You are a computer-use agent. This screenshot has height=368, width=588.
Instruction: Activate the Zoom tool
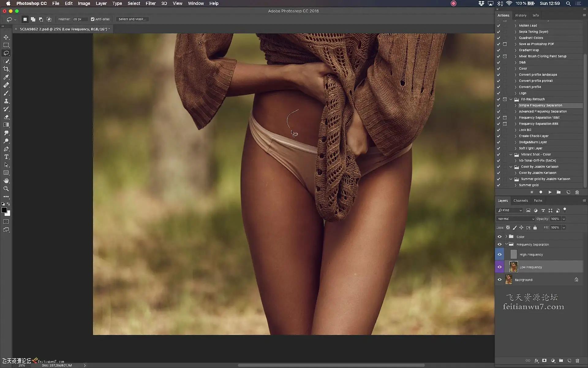(x=6, y=189)
